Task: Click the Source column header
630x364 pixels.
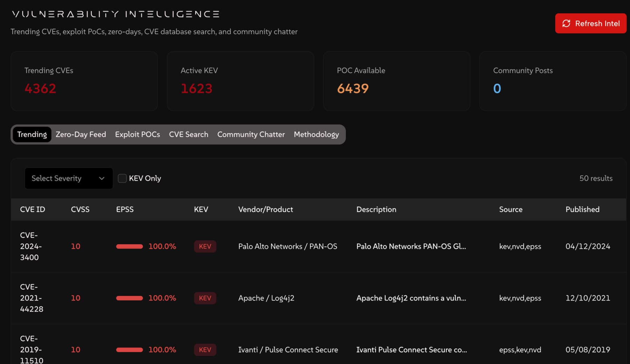Action: tap(511, 209)
